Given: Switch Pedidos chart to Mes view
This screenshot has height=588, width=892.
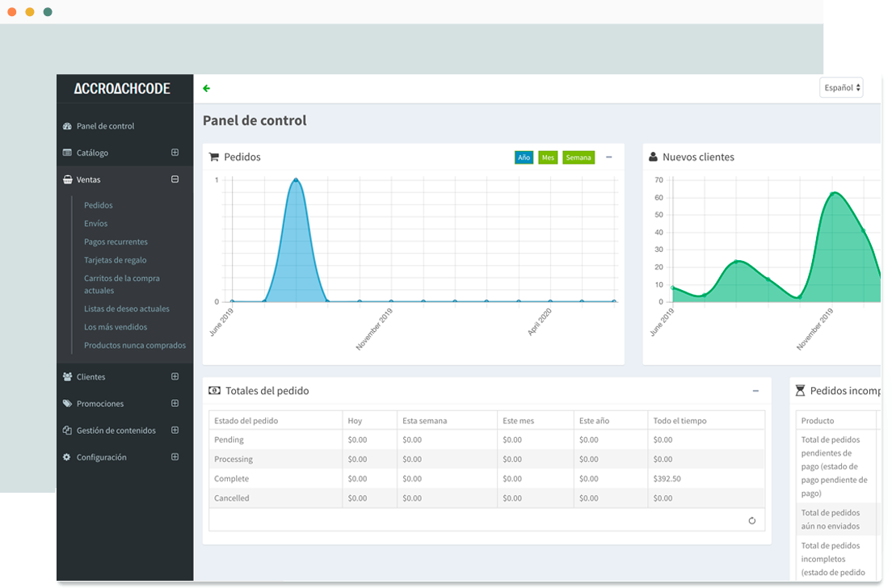Looking at the screenshot, I should point(548,157).
